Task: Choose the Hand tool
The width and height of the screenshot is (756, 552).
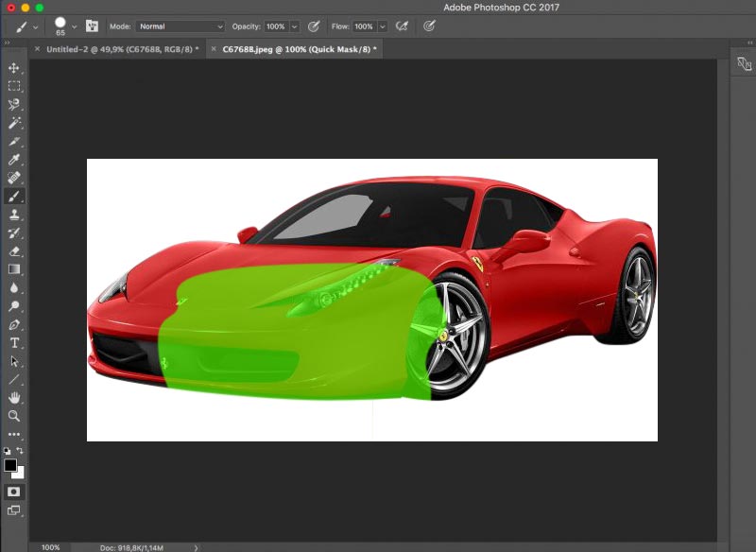Action: [14, 398]
